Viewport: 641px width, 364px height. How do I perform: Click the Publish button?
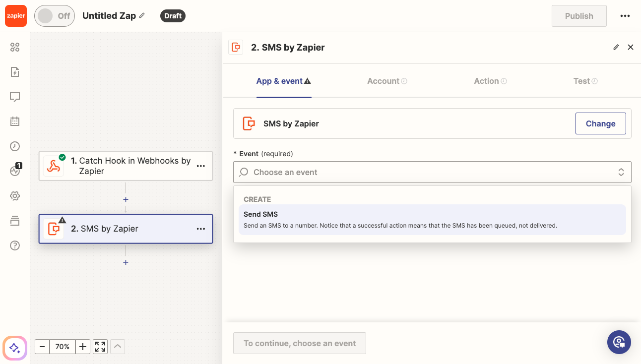pyautogui.click(x=579, y=16)
